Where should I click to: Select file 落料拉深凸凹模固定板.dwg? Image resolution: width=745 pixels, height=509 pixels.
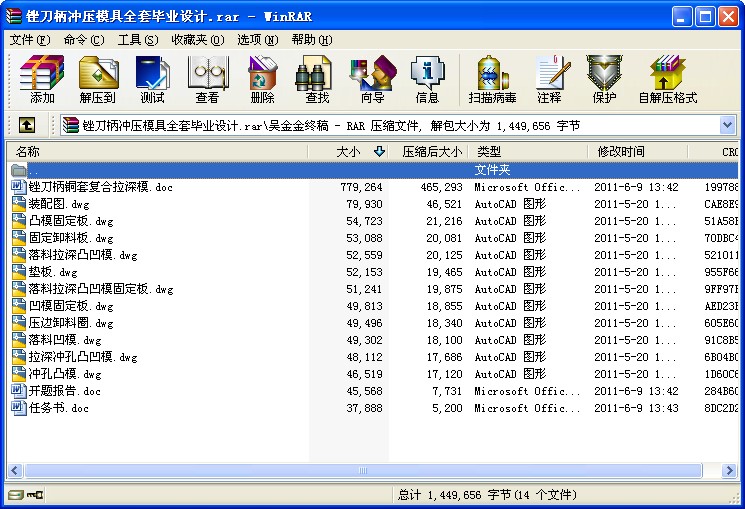(101, 288)
